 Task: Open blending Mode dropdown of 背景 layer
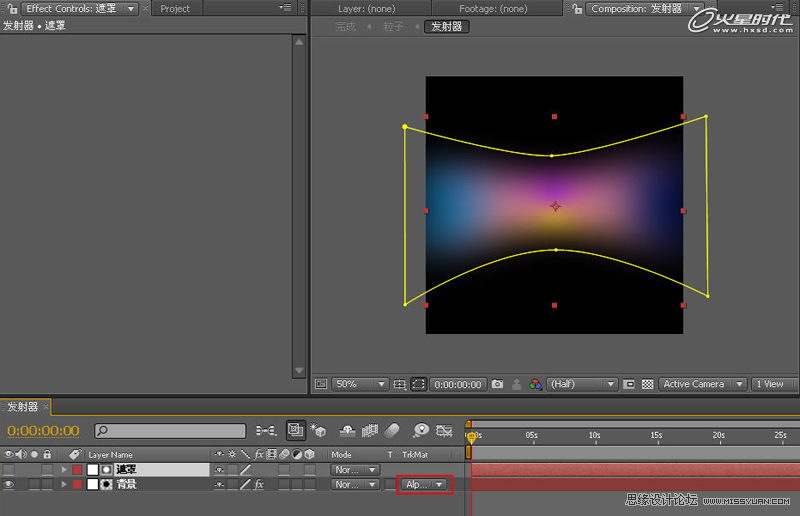pos(355,484)
